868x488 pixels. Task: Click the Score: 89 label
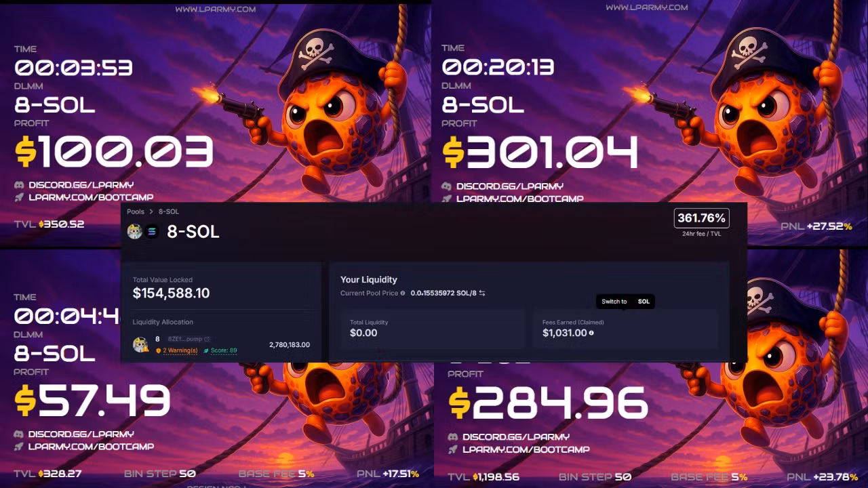[224, 350]
